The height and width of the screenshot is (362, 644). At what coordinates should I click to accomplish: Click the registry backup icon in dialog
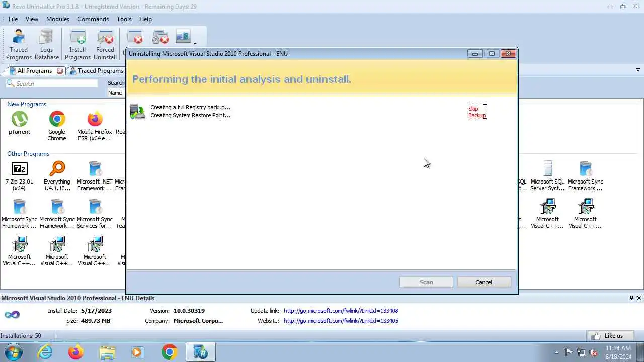click(137, 111)
